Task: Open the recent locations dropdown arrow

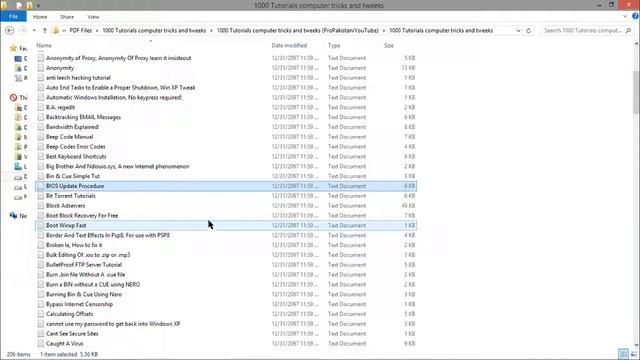Action: 34,31
